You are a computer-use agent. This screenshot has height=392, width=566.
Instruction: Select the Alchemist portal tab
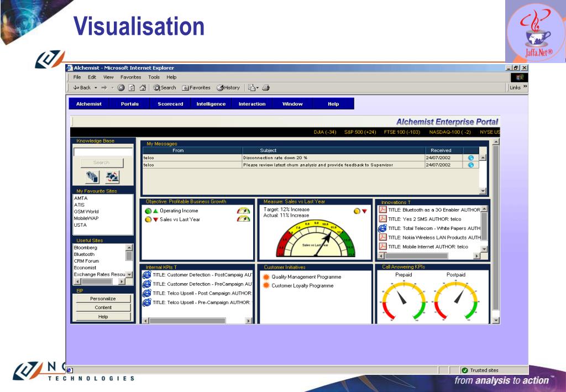(89, 104)
